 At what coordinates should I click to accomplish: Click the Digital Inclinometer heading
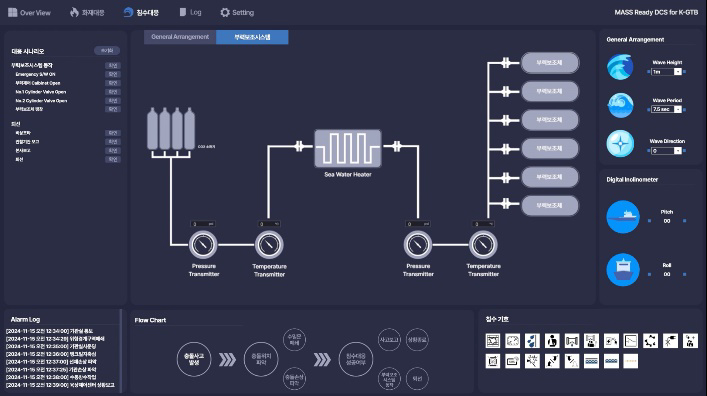(x=632, y=180)
